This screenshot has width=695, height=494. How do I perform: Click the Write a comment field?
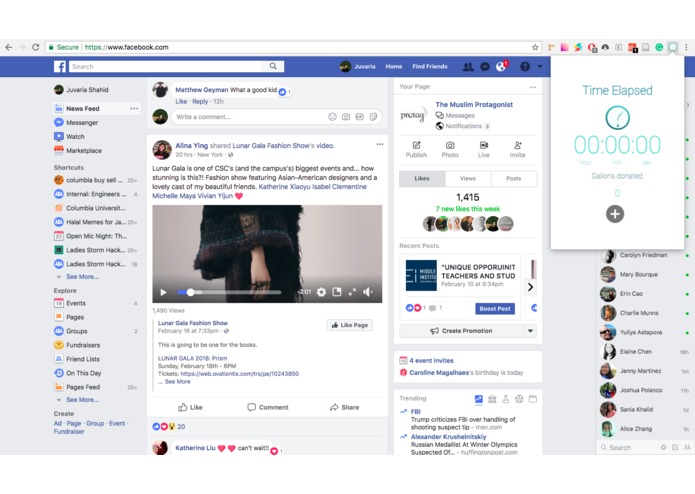click(248, 117)
